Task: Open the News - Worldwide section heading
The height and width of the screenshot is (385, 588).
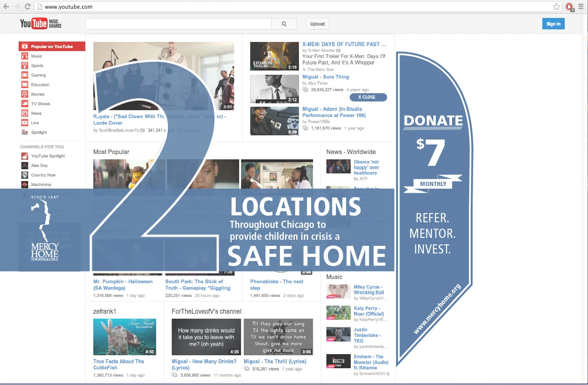Action: (x=351, y=152)
